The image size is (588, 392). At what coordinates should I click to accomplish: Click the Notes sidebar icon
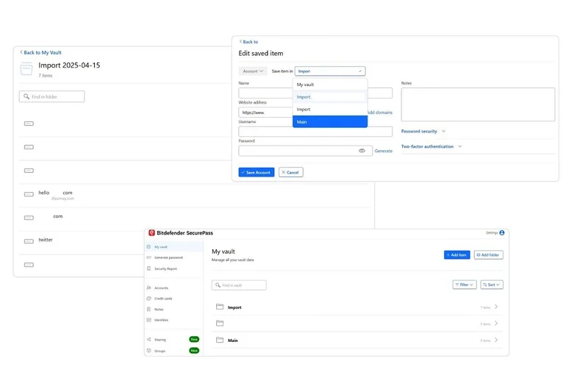tap(149, 309)
